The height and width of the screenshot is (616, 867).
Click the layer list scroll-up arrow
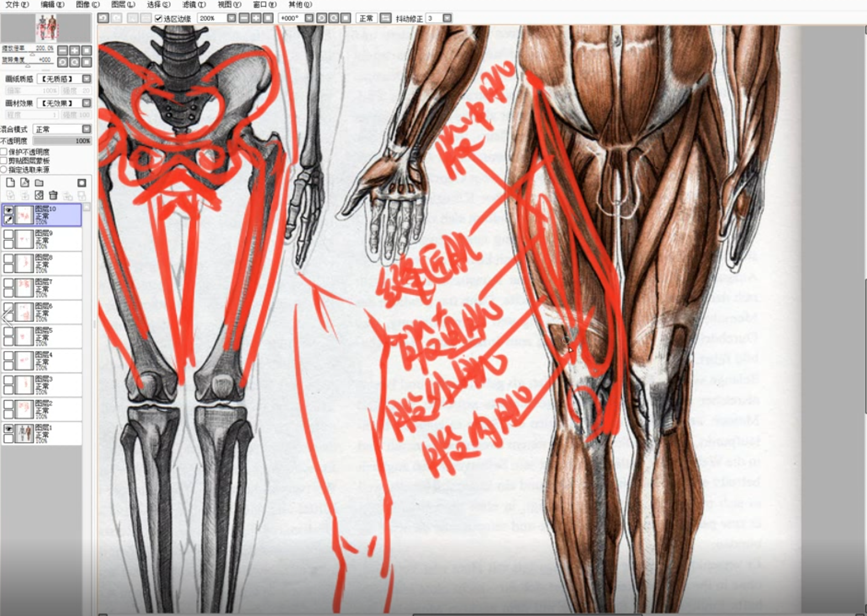(87, 207)
